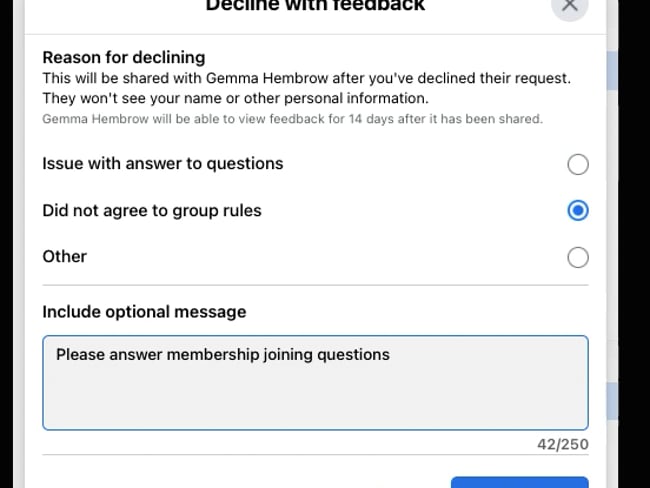Close the Decline with feedback dialog

[570, 5]
